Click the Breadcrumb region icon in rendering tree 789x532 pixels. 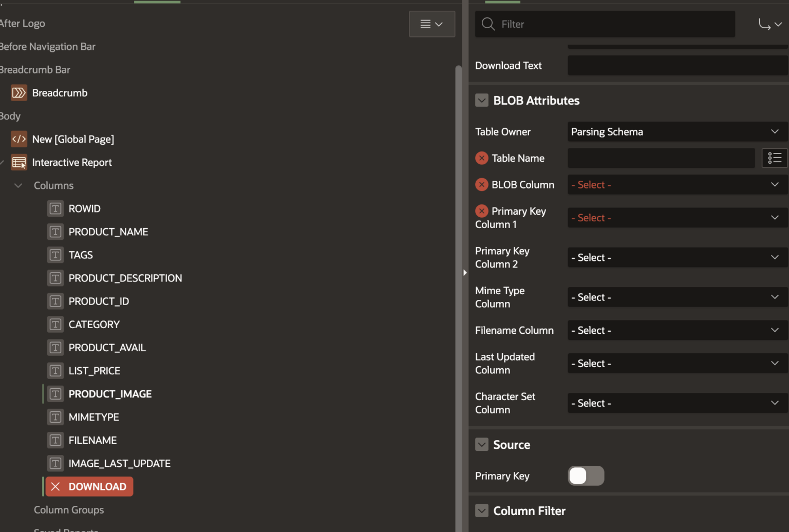point(18,92)
